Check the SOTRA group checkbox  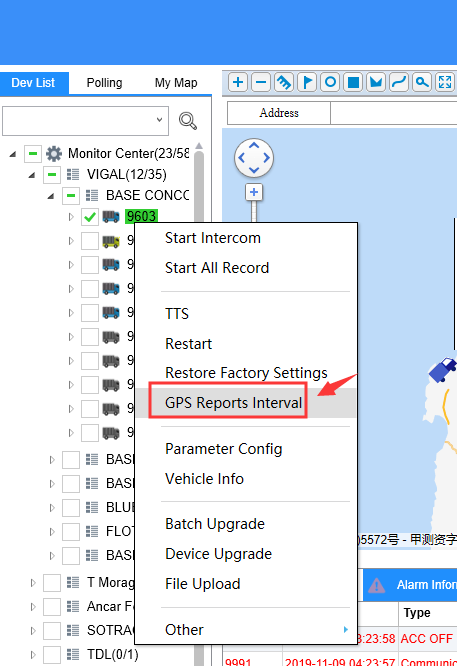click(x=52, y=631)
